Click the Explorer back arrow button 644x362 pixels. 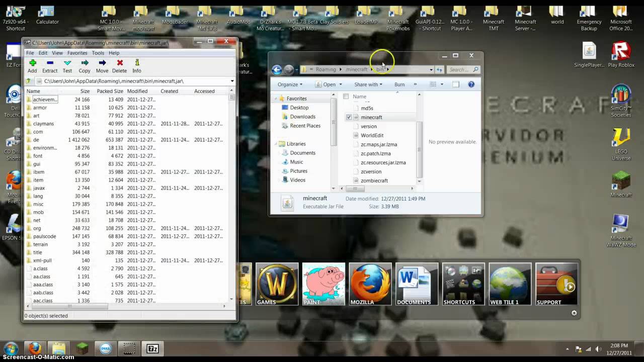277,70
